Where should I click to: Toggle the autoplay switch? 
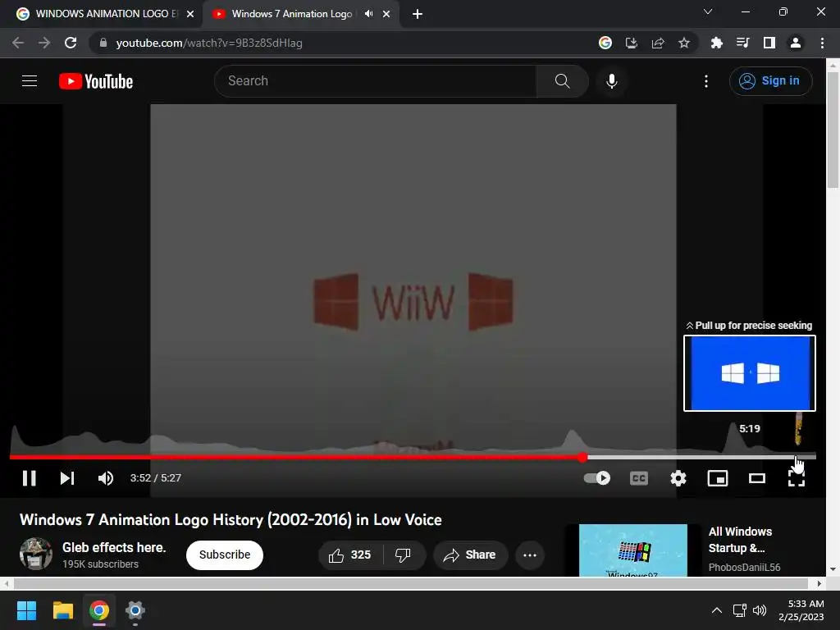click(597, 478)
